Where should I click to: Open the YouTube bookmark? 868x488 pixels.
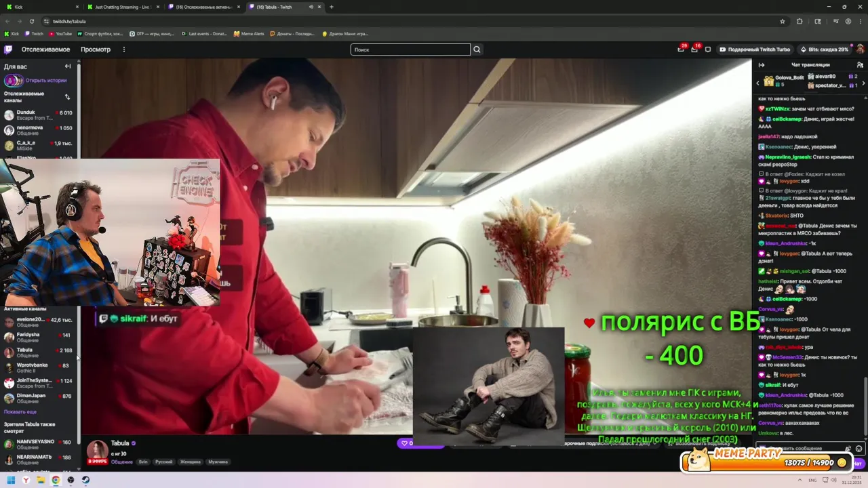coord(60,33)
